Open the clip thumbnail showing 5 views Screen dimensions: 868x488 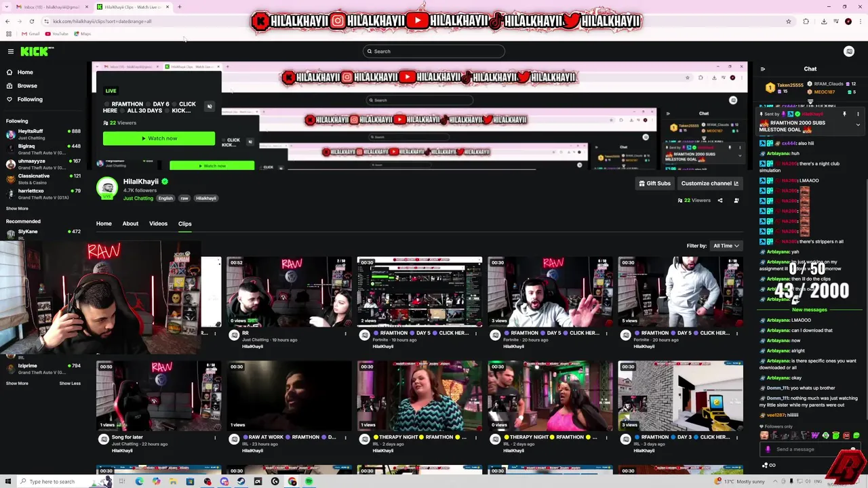(680, 292)
